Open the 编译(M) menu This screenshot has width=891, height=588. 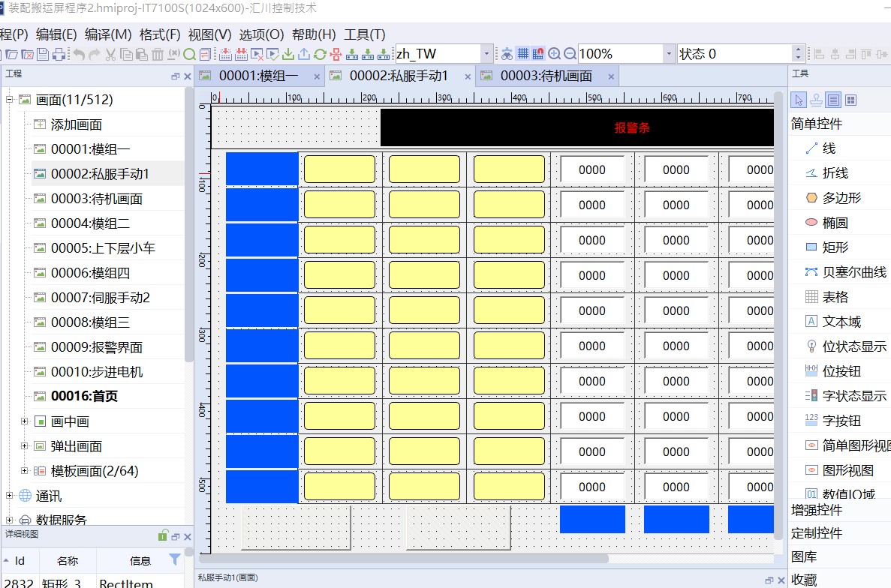tap(108, 34)
